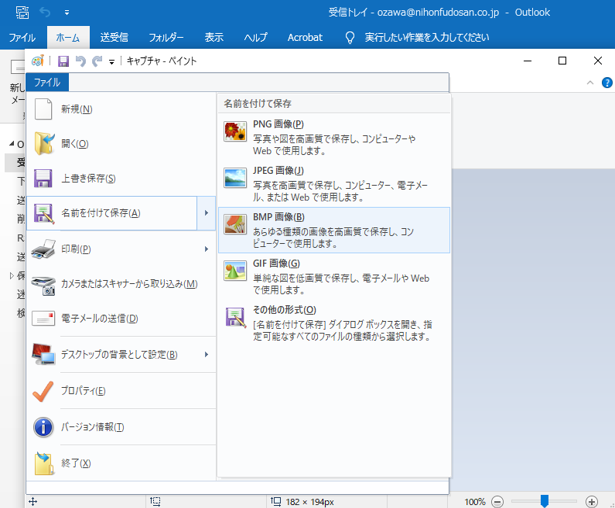Click the purple floppy icon beside 上書き保存(S)
This screenshot has height=508, width=615.
pos(43,178)
